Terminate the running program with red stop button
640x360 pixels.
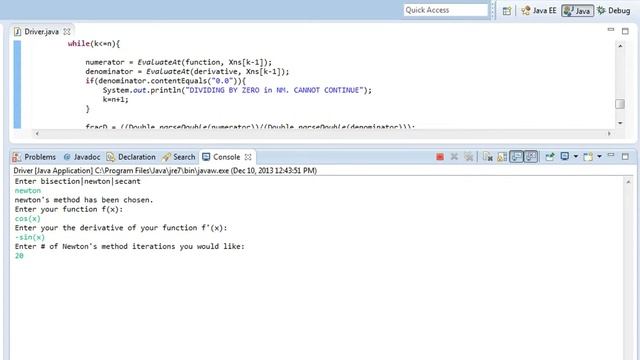click(440, 157)
